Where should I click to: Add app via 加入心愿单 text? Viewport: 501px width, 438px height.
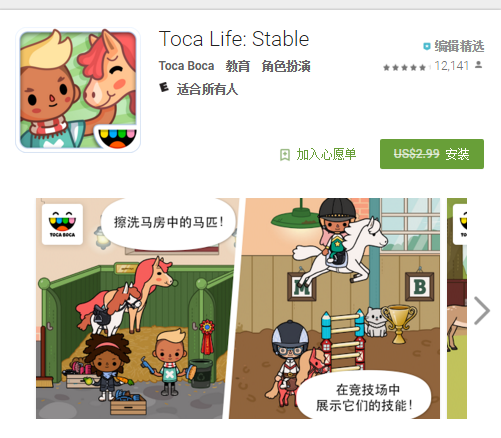pos(326,155)
